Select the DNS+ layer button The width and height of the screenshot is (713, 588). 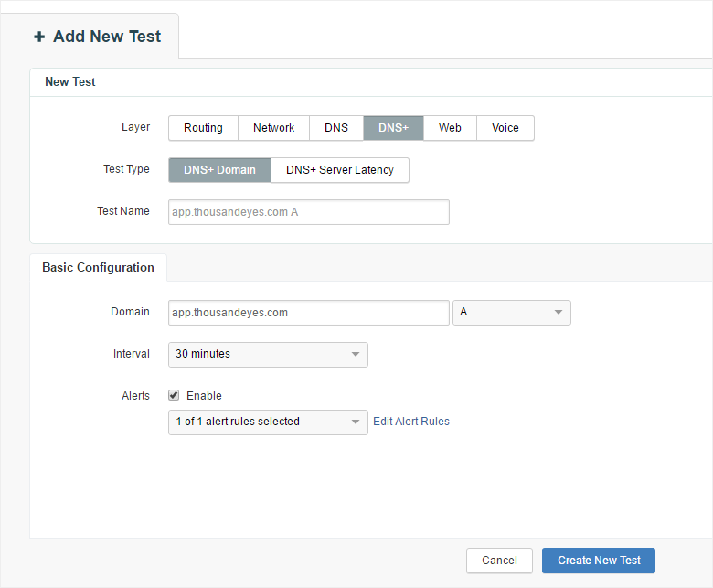tap(393, 128)
